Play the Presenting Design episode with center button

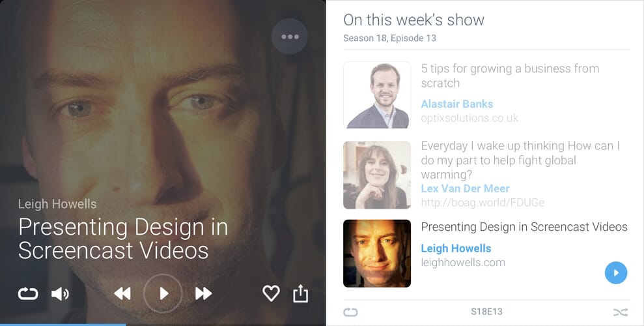pos(163,293)
